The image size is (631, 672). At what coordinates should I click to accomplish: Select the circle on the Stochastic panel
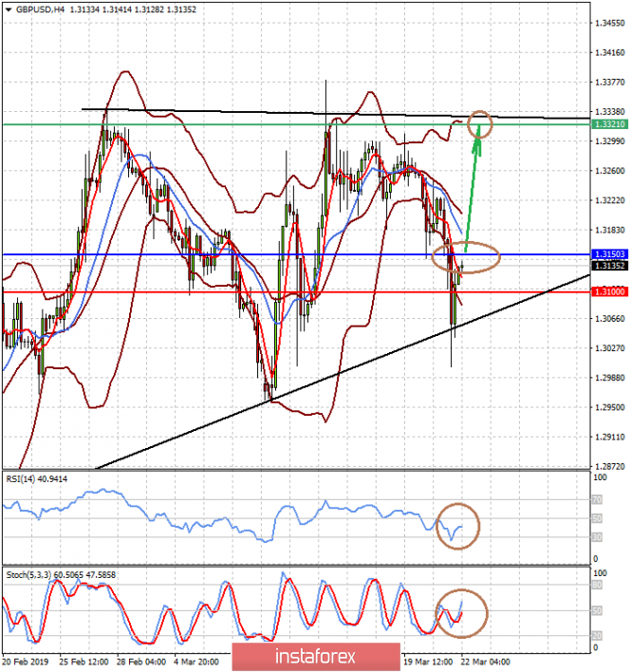coord(461,614)
